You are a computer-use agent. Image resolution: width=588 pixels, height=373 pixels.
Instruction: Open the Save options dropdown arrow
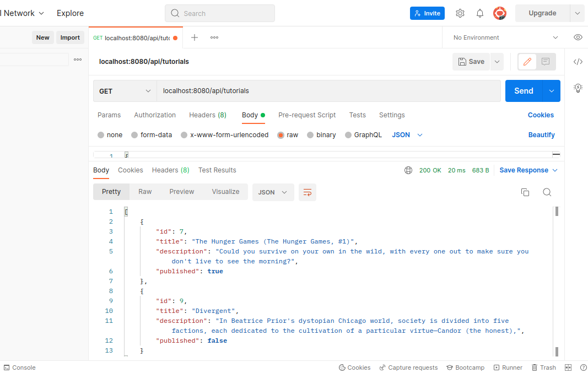pyautogui.click(x=497, y=62)
